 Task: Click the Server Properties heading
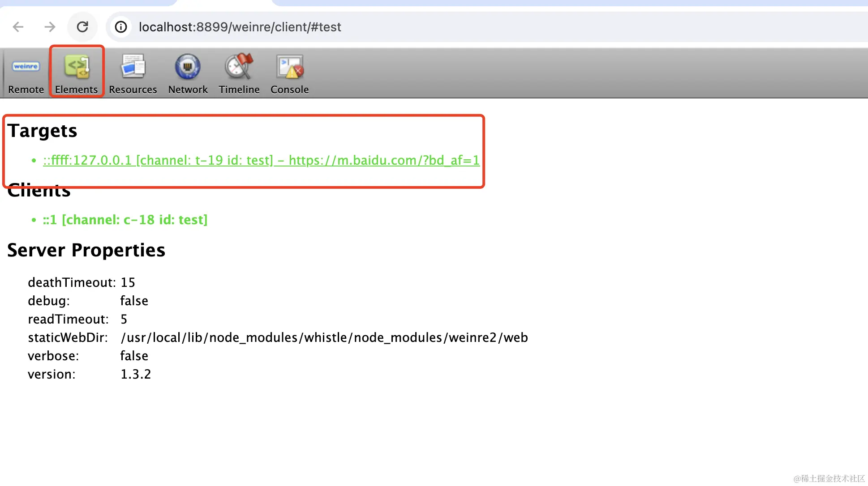(x=86, y=250)
